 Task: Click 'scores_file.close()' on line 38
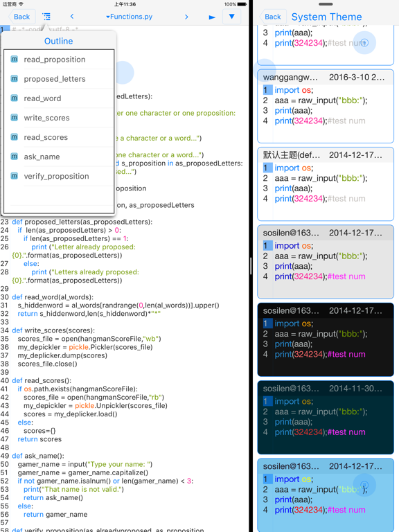pyautogui.click(x=48, y=364)
